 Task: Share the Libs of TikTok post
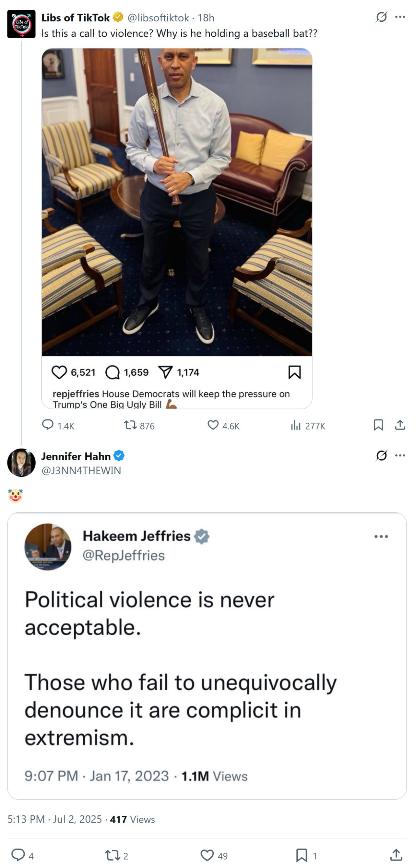click(400, 425)
